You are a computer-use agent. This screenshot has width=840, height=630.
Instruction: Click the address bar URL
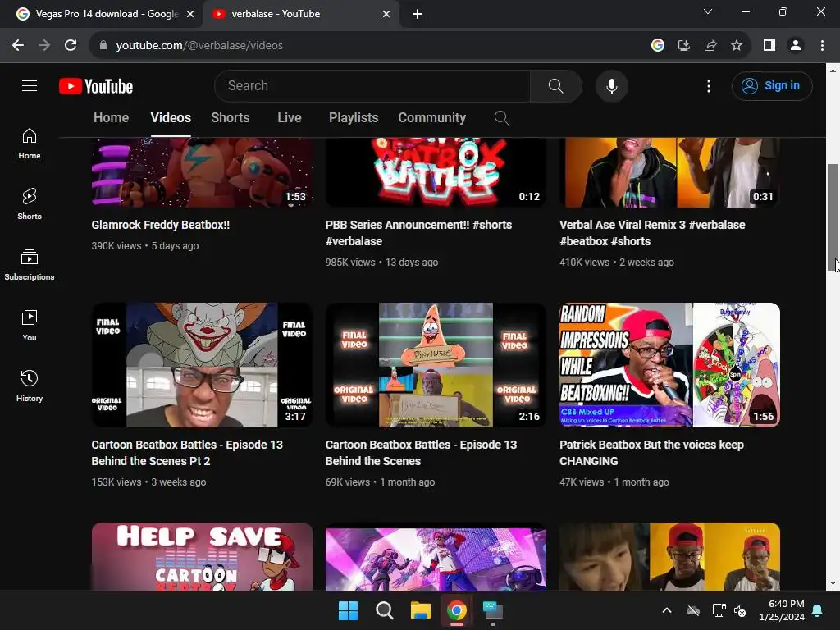point(199,46)
